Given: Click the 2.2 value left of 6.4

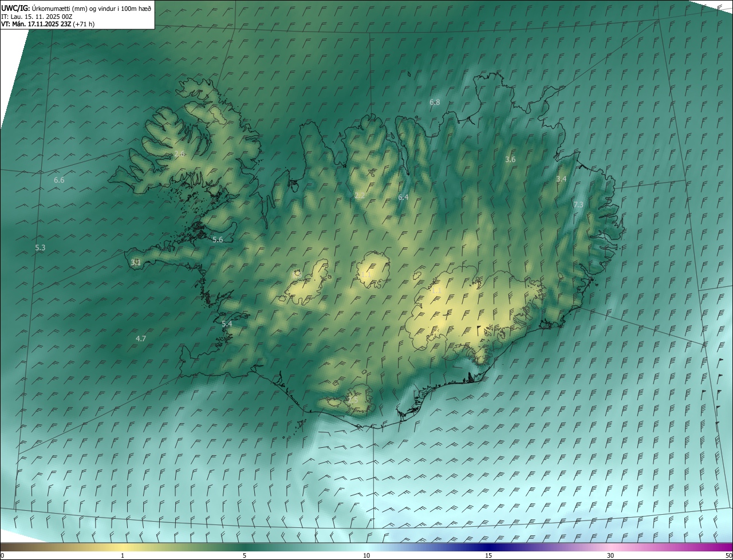Looking at the screenshot, I should coord(360,195).
